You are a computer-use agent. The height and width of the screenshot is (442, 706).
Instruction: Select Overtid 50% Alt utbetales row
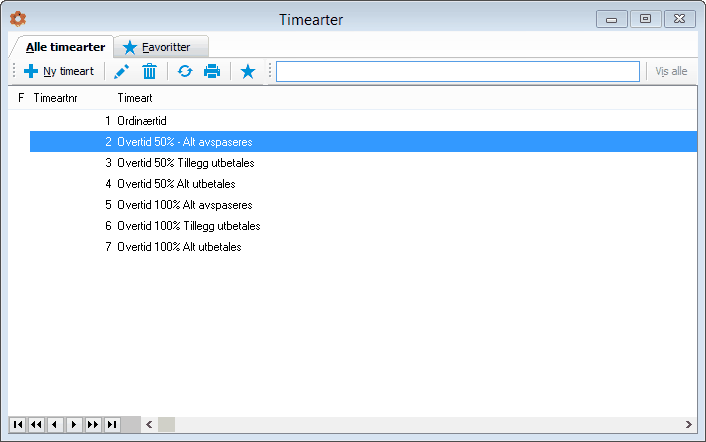[363, 184]
